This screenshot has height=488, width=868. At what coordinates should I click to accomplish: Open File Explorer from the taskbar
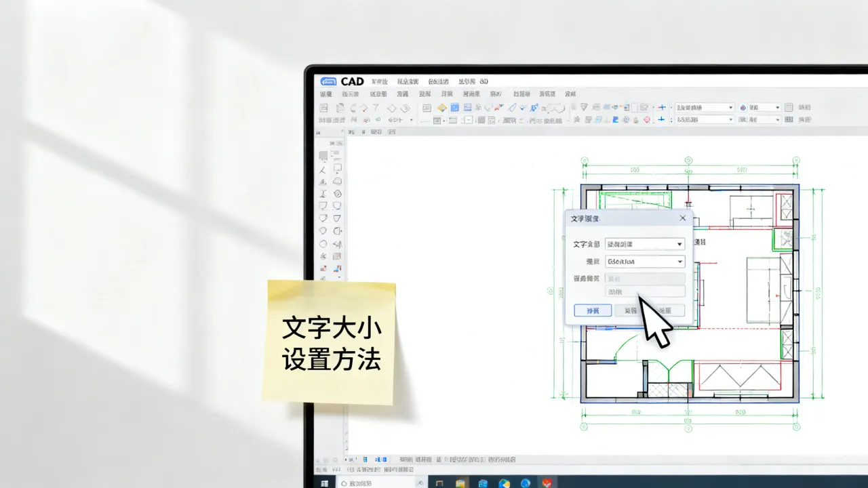(x=461, y=483)
